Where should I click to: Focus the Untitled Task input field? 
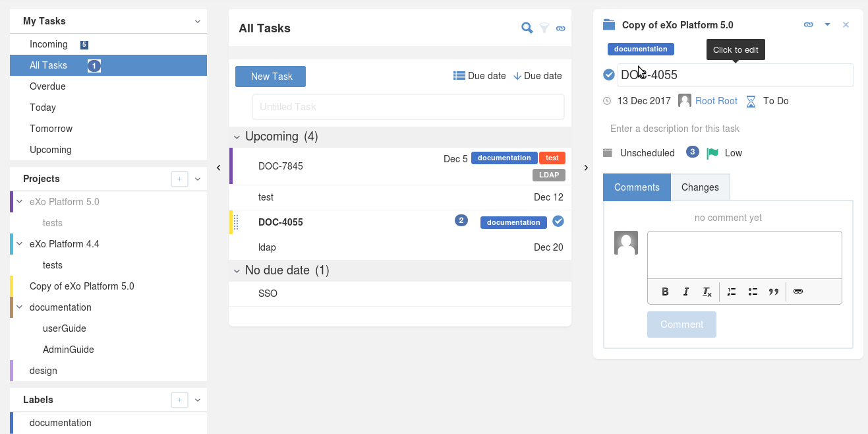(x=408, y=107)
